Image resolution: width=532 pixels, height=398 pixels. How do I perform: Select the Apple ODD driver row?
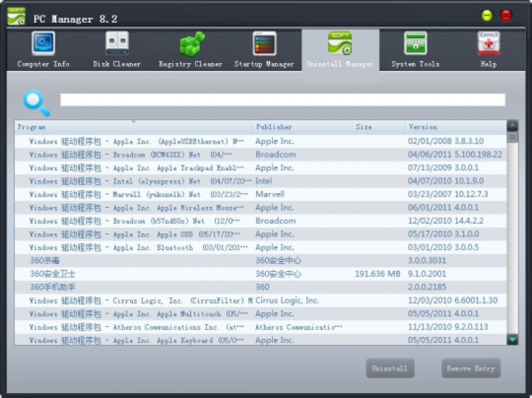click(x=260, y=234)
